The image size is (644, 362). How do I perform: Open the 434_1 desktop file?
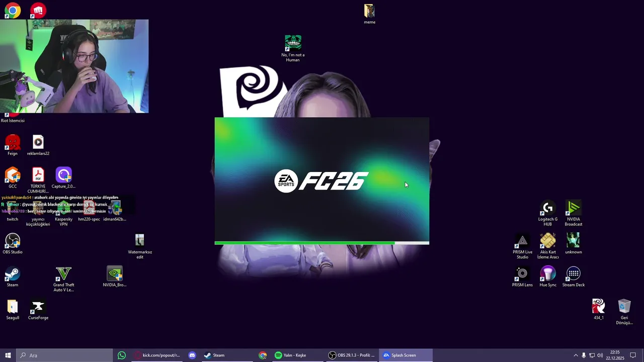[598, 310]
